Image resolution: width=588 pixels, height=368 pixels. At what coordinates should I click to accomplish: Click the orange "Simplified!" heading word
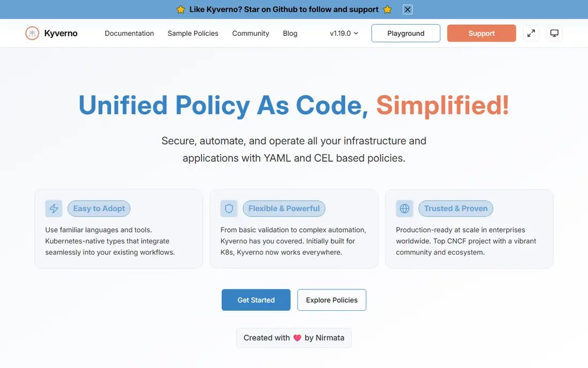(443, 105)
